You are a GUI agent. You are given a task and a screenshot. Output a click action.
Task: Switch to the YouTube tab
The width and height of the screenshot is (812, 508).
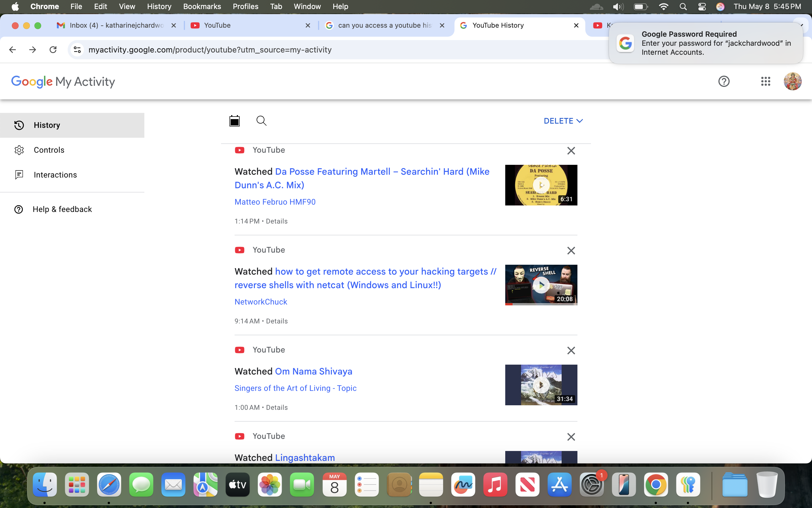(x=251, y=25)
